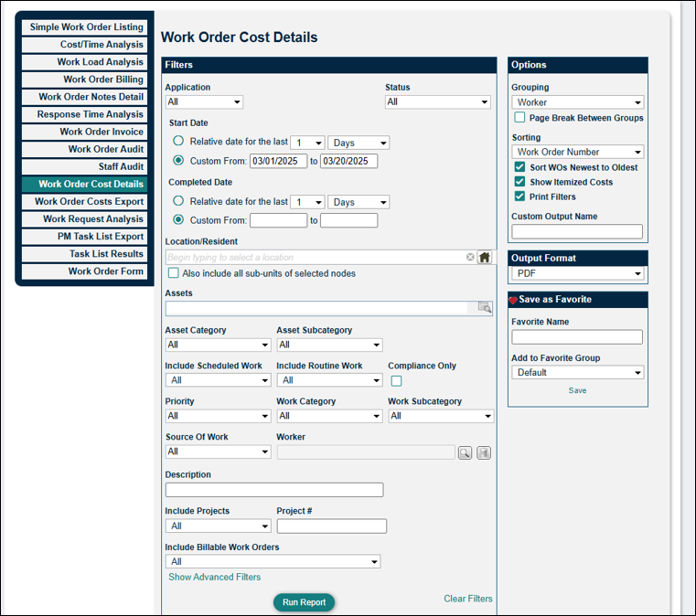The width and height of the screenshot is (696, 616).
Task: Open Include Billable Work Orders dropdown
Action: coord(273,561)
